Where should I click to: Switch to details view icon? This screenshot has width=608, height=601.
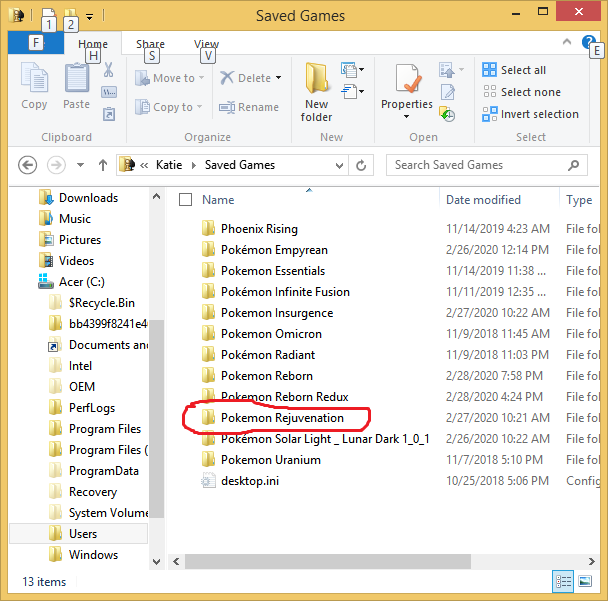point(563,582)
